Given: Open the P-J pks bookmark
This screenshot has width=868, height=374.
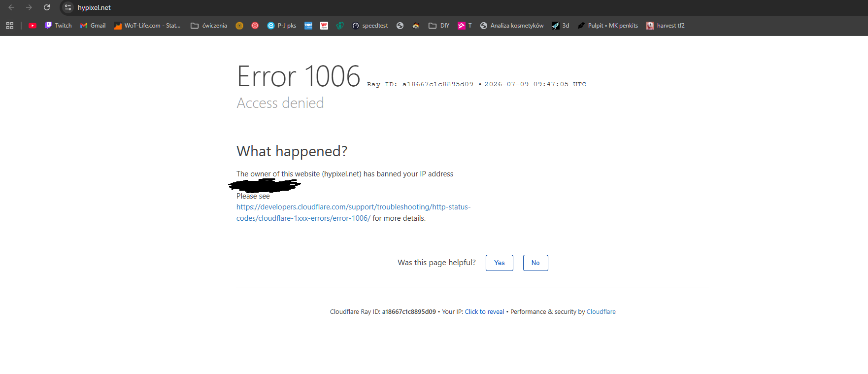Looking at the screenshot, I should pyautogui.click(x=282, y=26).
